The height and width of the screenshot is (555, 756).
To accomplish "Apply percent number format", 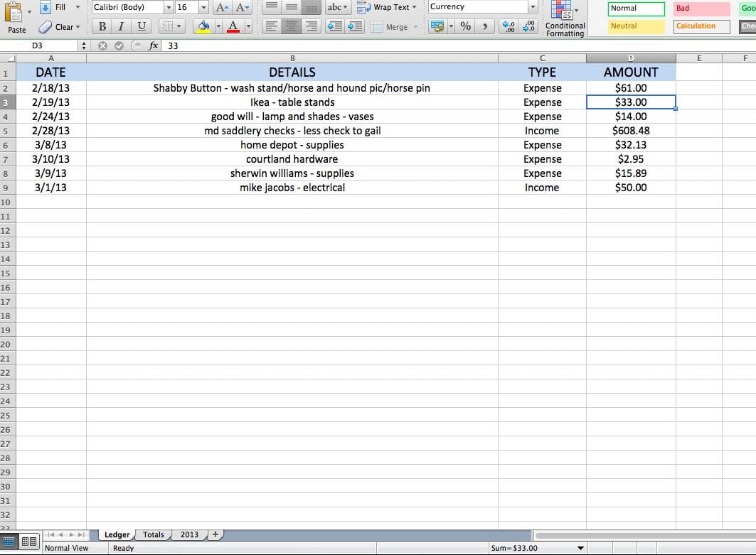I will 467,26.
